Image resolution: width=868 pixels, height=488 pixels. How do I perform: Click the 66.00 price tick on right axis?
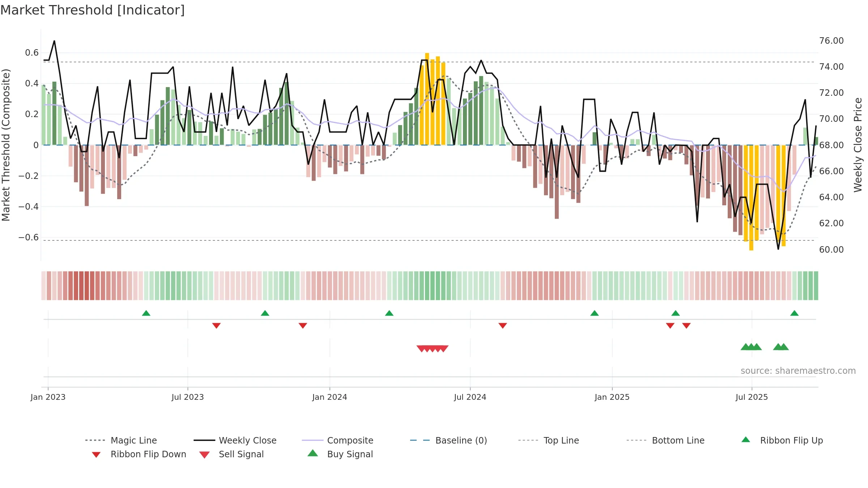pos(831,171)
